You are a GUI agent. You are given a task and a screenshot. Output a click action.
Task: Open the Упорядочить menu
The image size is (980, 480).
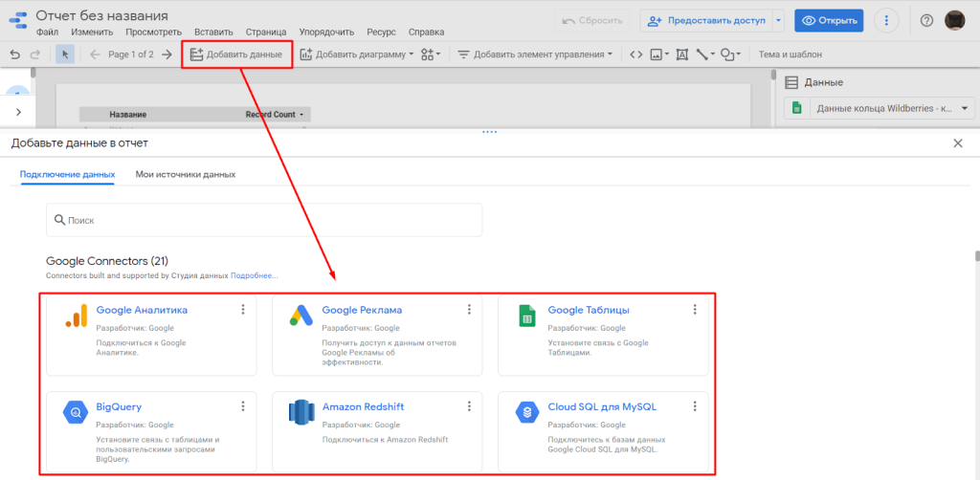coord(326,32)
